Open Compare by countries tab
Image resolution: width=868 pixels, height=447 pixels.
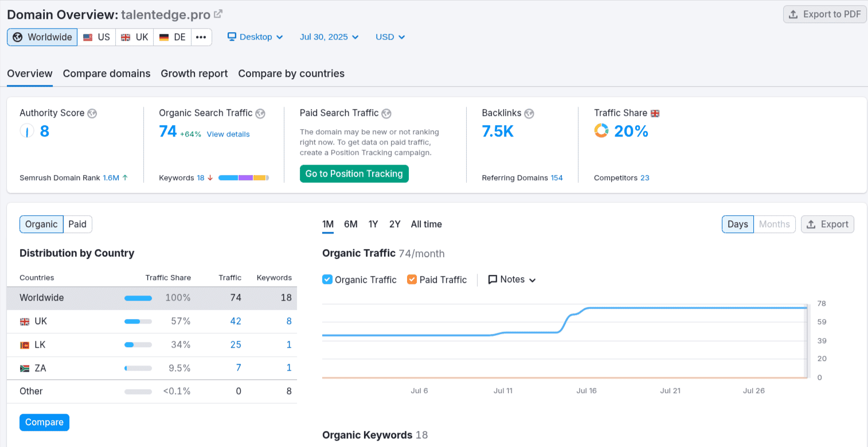coord(291,73)
